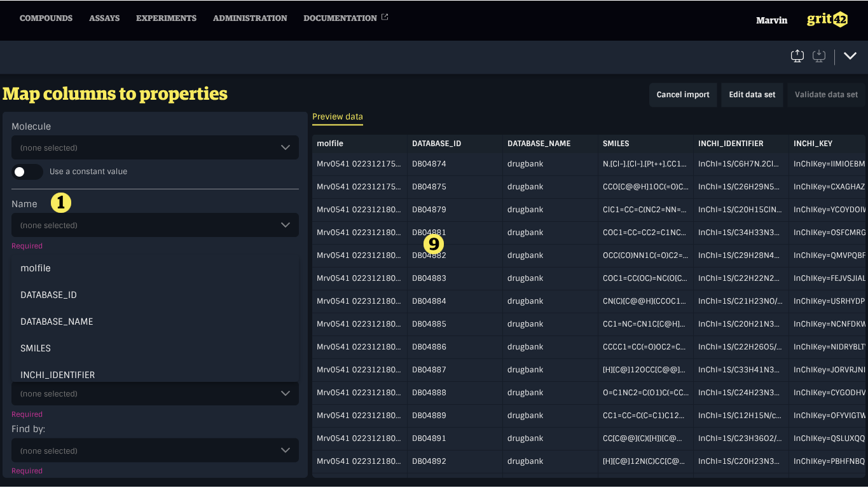Open the Documentation link
The width and height of the screenshot is (868, 488).
tap(340, 18)
